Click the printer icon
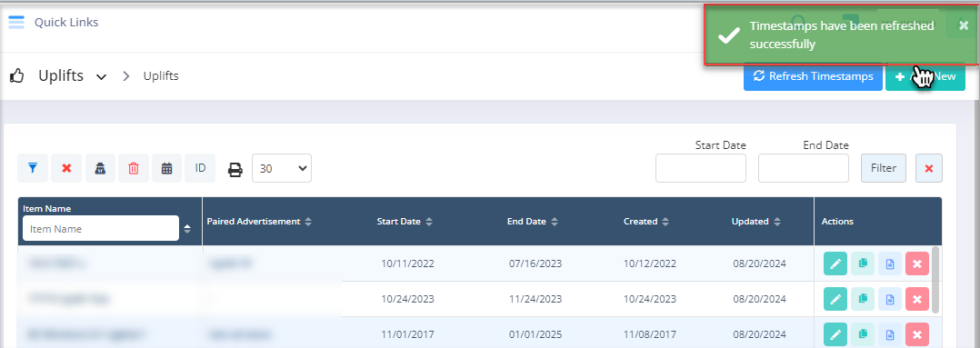The height and width of the screenshot is (348, 980). (235, 169)
